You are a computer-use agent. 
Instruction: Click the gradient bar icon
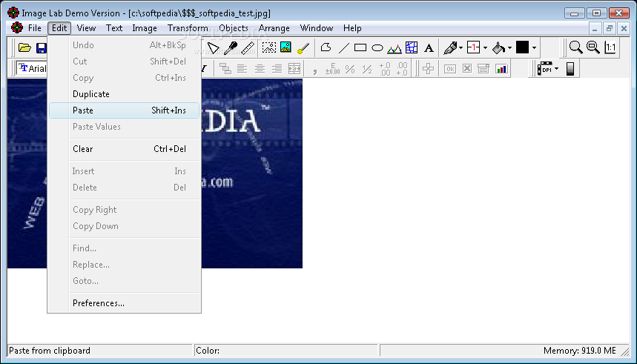[570, 69]
